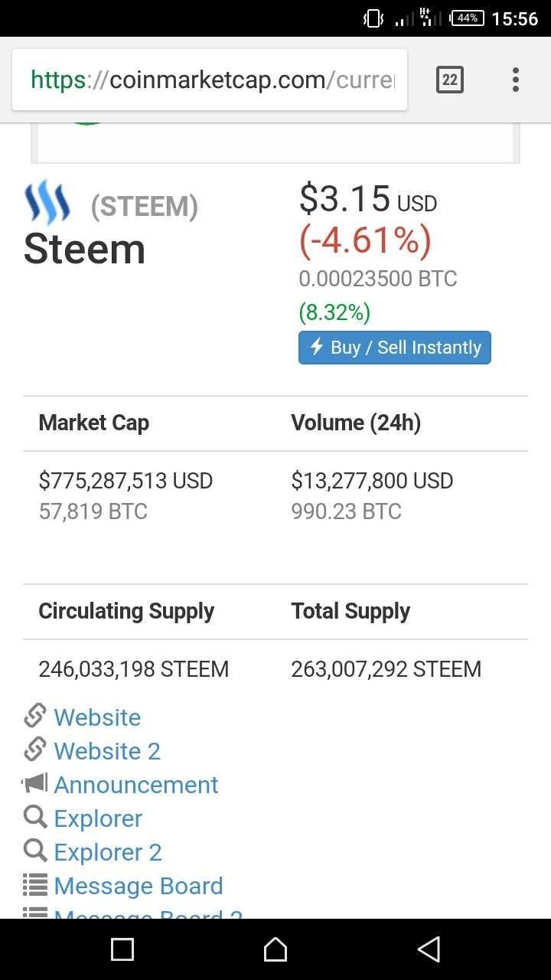The image size is (551, 980).
Task: Open Chrome's three-dot overflow menu
Action: (x=516, y=80)
